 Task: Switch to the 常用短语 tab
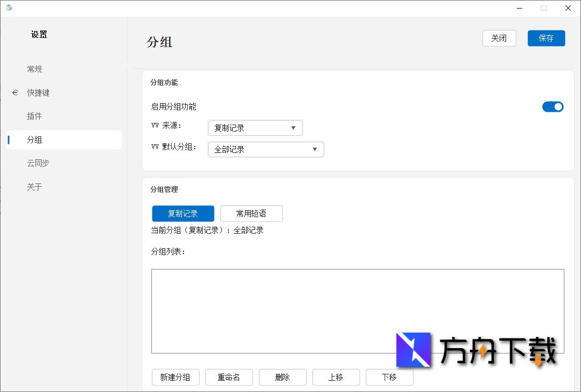tap(251, 213)
